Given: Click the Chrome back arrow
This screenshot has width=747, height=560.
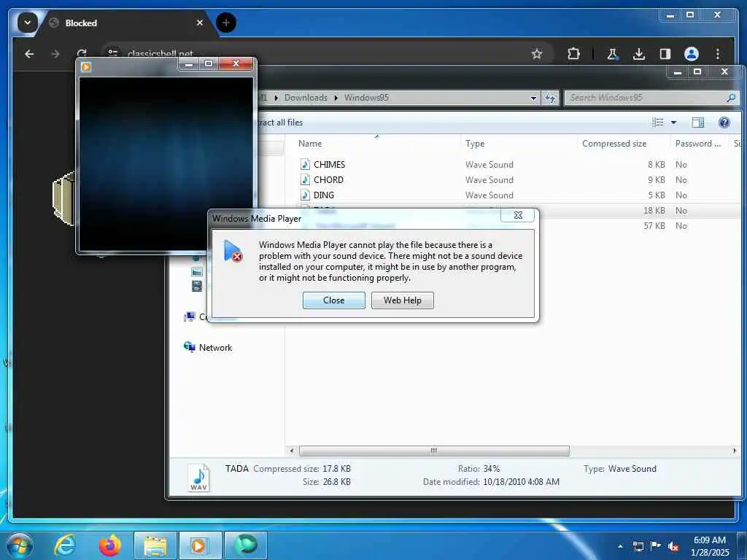Looking at the screenshot, I should pos(29,54).
